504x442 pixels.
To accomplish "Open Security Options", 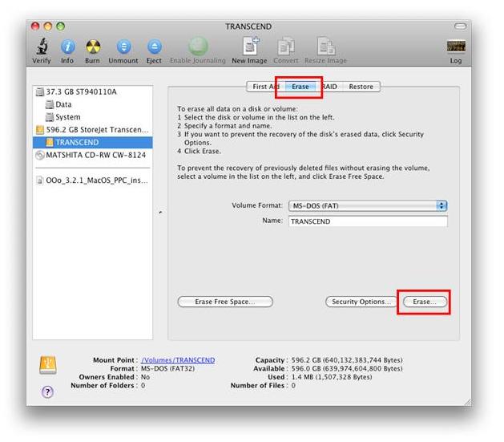I will click(x=361, y=302).
